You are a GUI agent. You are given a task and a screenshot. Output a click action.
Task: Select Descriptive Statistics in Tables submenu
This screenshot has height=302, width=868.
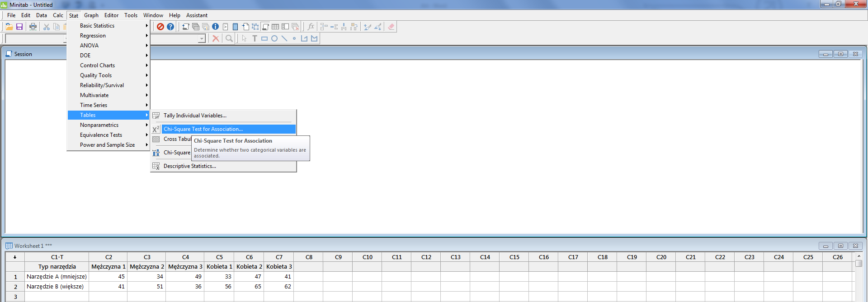[224, 166]
